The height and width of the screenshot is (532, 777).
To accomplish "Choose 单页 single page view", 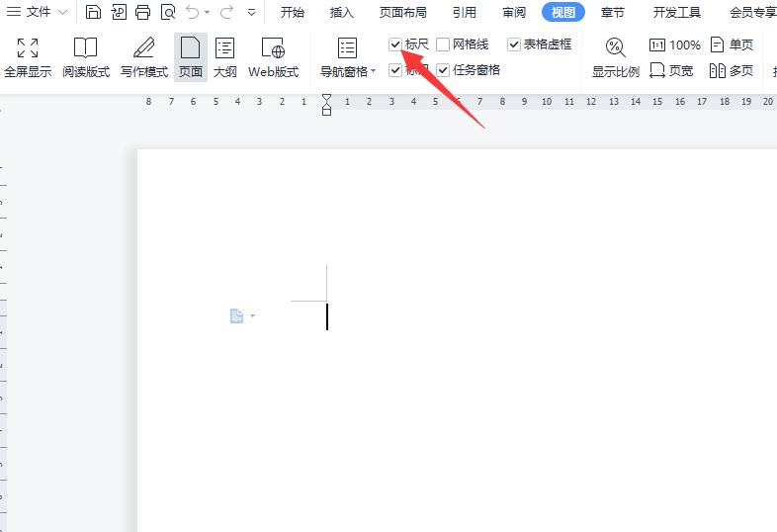I will 732,44.
